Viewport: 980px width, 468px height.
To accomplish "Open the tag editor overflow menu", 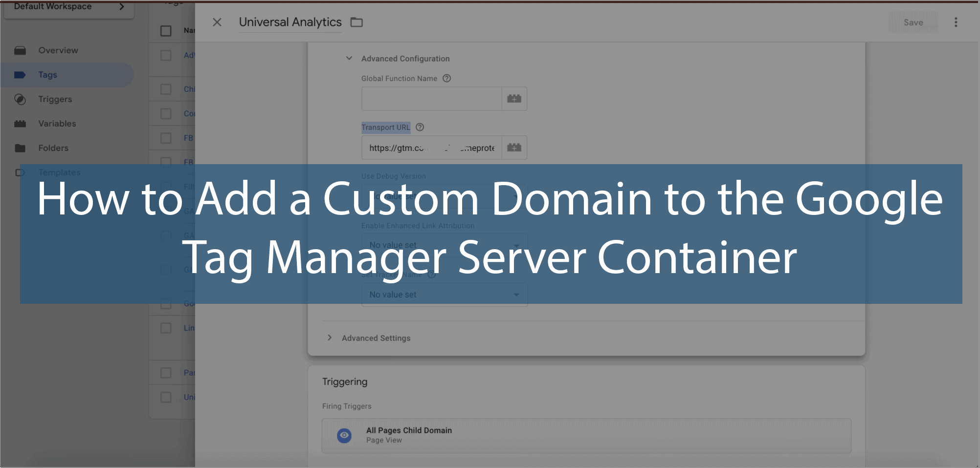I will pyautogui.click(x=956, y=22).
